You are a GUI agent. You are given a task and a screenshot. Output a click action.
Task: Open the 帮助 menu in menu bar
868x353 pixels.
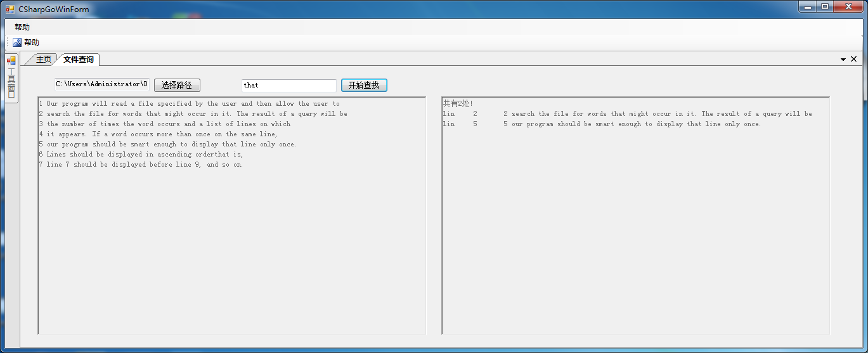(x=22, y=27)
